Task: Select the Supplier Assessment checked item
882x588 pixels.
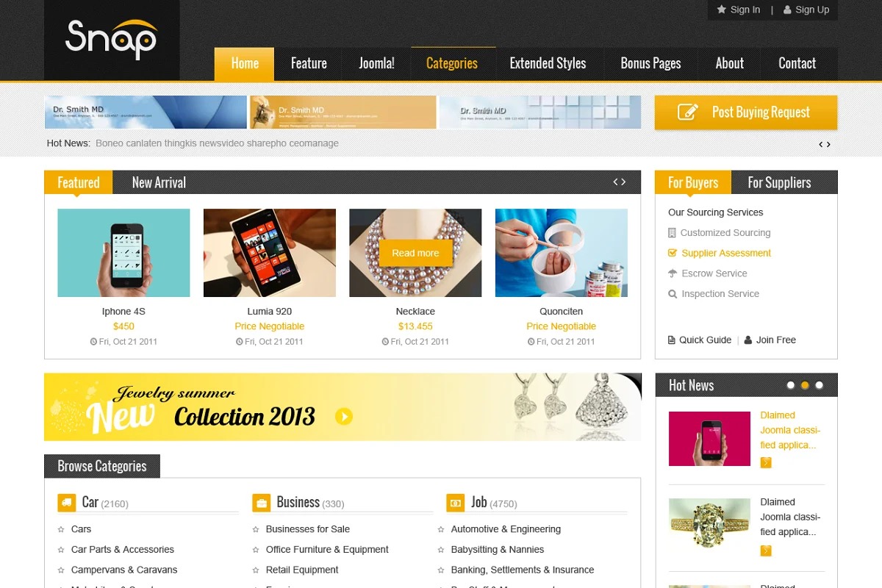Action: [725, 253]
